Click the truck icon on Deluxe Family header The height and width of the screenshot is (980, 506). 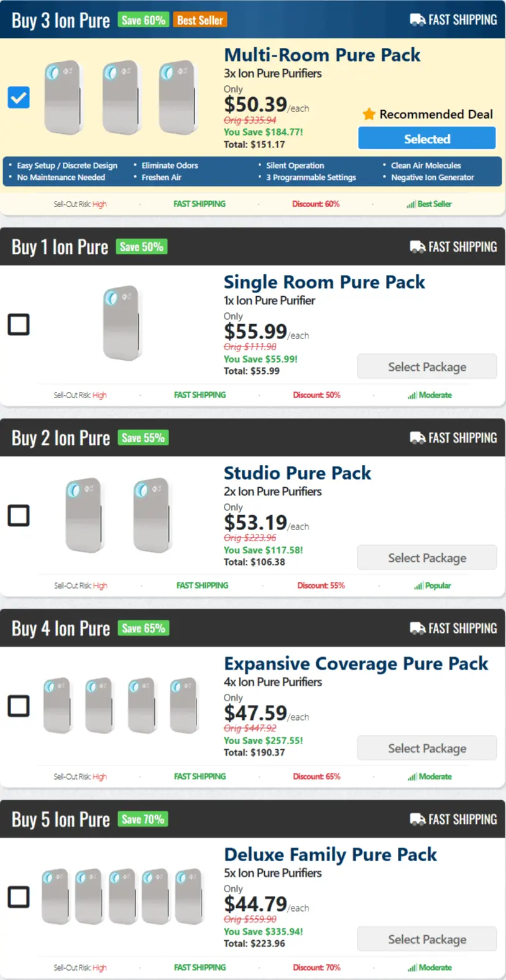click(x=416, y=819)
